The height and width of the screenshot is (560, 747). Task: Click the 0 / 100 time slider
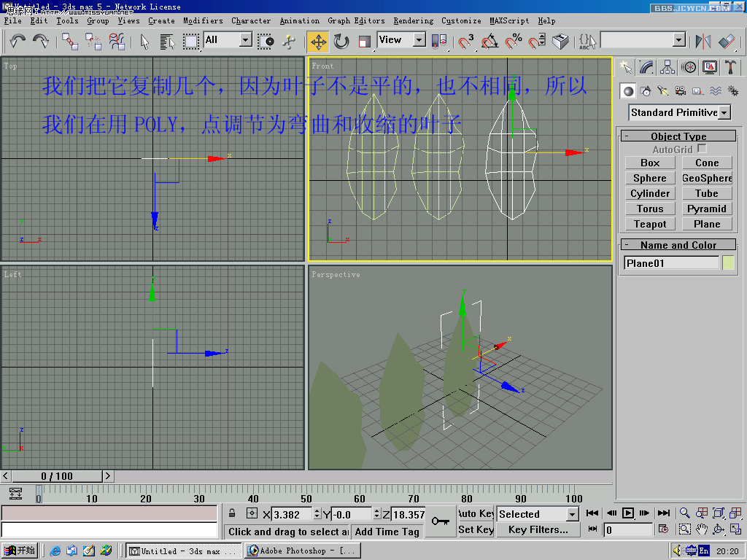click(57, 475)
